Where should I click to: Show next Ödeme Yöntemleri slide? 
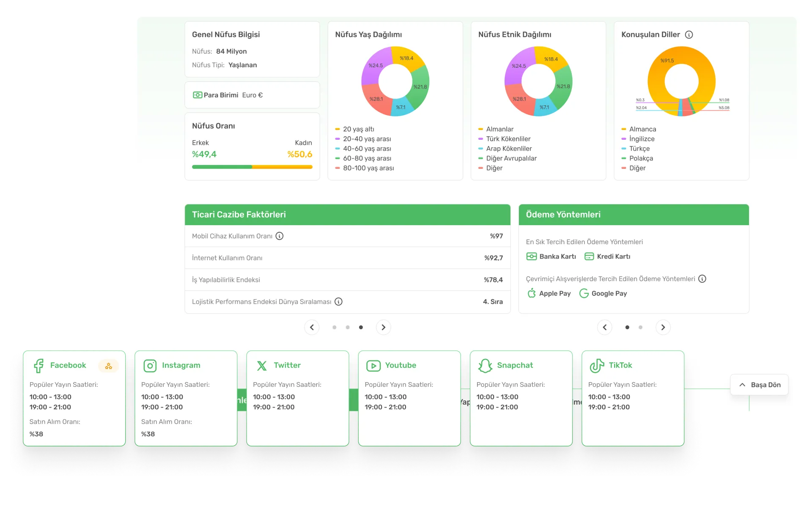pos(663,327)
